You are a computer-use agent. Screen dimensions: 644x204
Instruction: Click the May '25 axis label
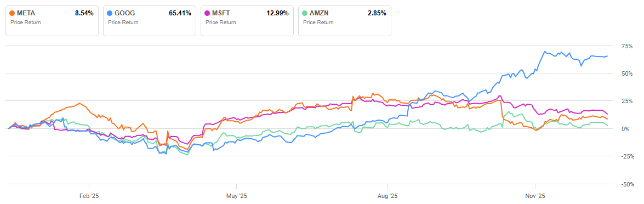(237, 195)
